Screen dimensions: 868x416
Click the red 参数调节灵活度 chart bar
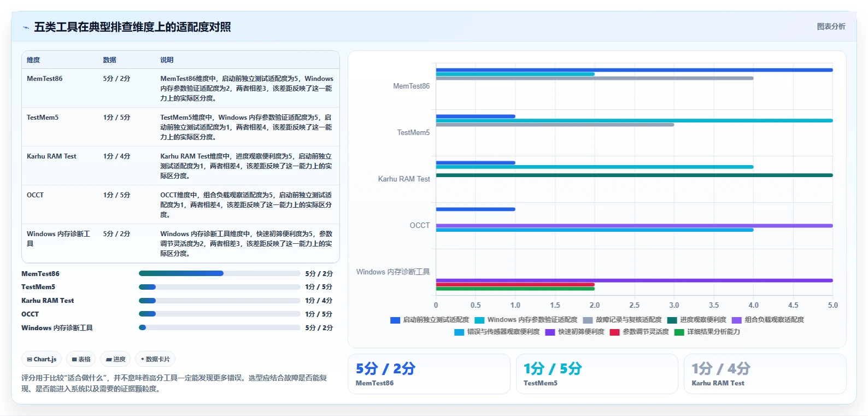click(515, 285)
